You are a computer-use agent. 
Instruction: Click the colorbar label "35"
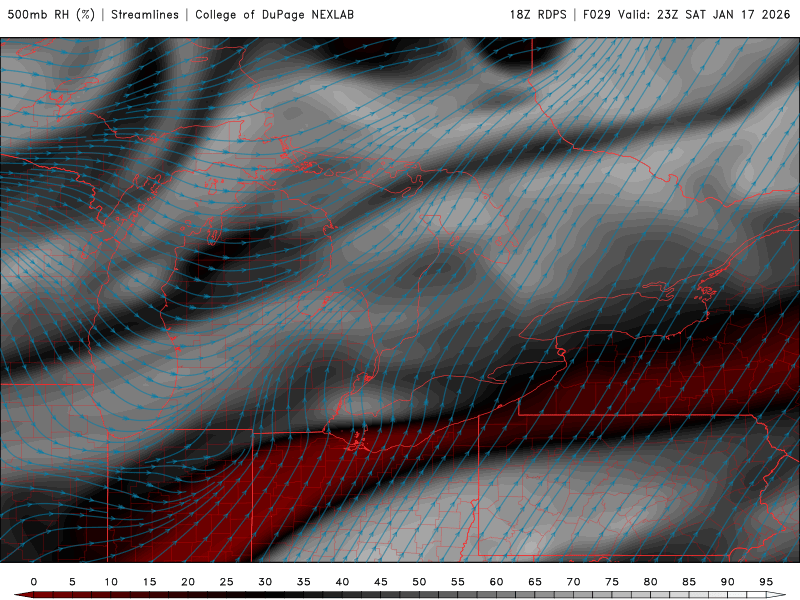pos(304,582)
